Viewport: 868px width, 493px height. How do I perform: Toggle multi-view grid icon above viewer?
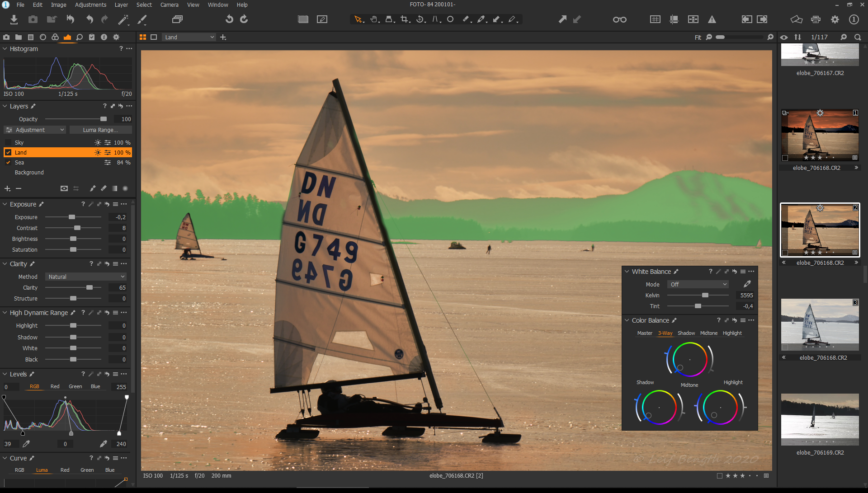pyautogui.click(x=143, y=37)
